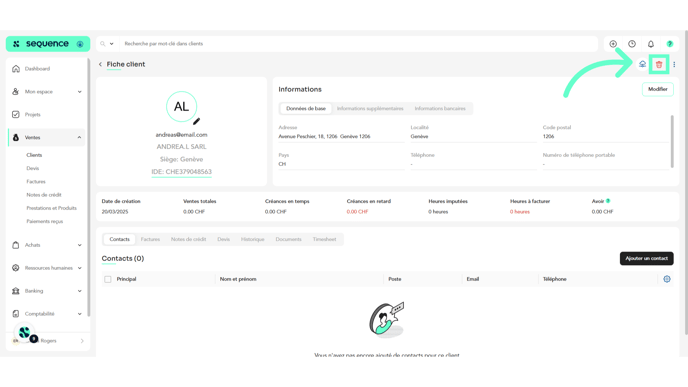The height and width of the screenshot is (387, 688).
Task: Click the IDE: CHE379048563 link
Action: [181, 172]
